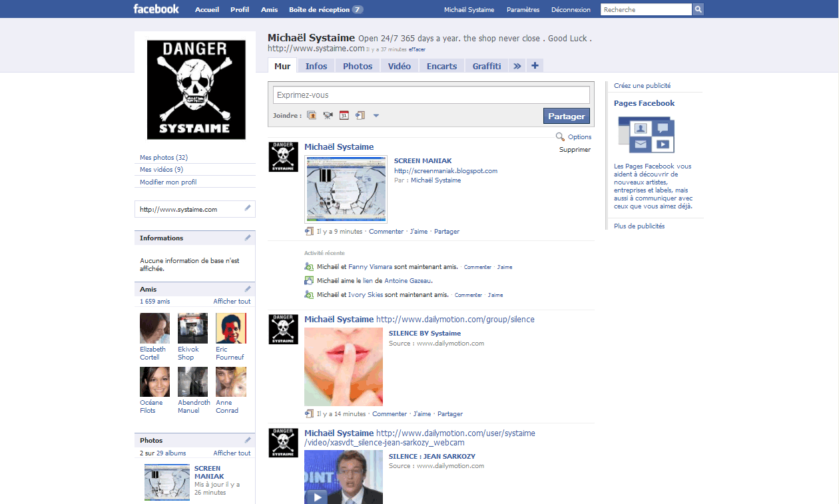
Task: Switch to the Vidéo tab
Action: coord(400,66)
